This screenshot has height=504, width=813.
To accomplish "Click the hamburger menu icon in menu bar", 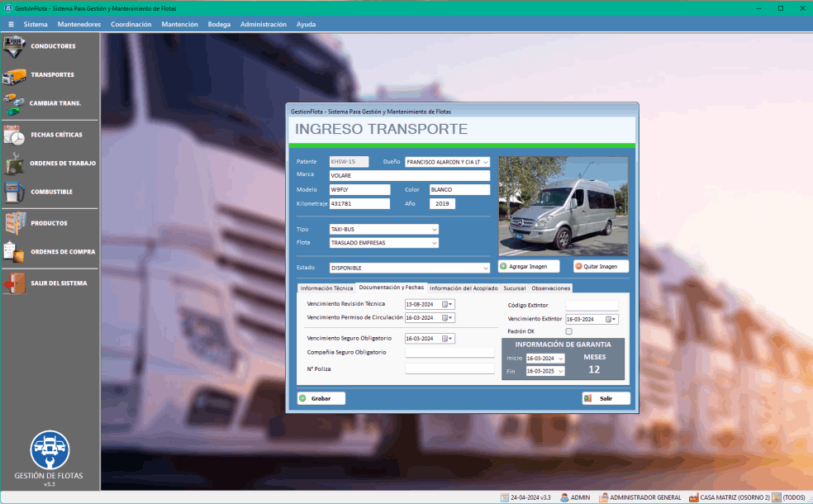I will click(x=11, y=25).
